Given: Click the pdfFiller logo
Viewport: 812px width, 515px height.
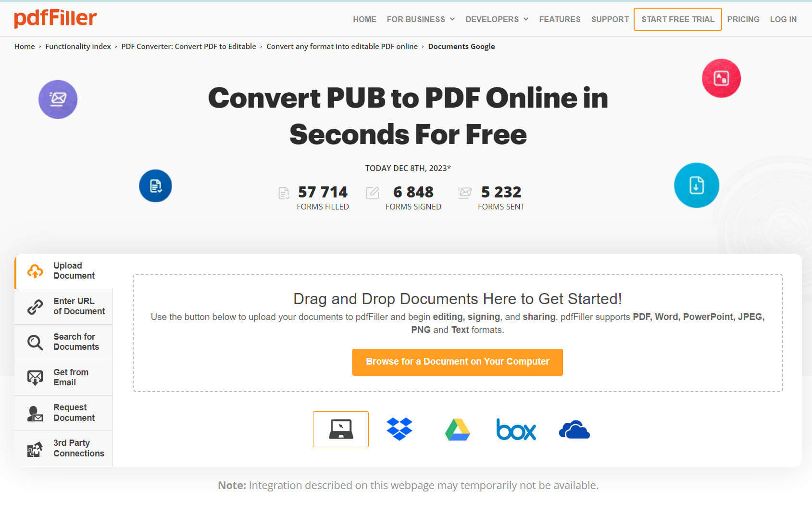Looking at the screenshot, I should point(55,18).
